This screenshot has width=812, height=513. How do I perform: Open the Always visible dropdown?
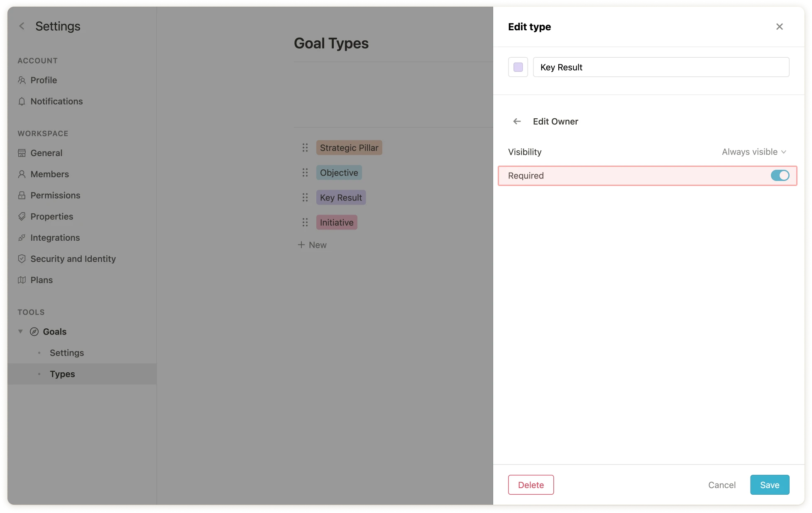coord(753,152)
